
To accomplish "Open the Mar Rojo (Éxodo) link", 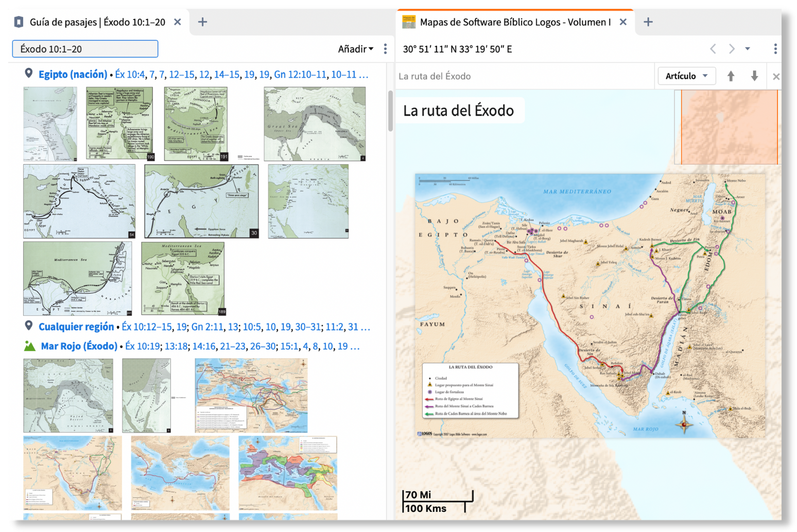I will pyautogui.click(x=79, y=346).
